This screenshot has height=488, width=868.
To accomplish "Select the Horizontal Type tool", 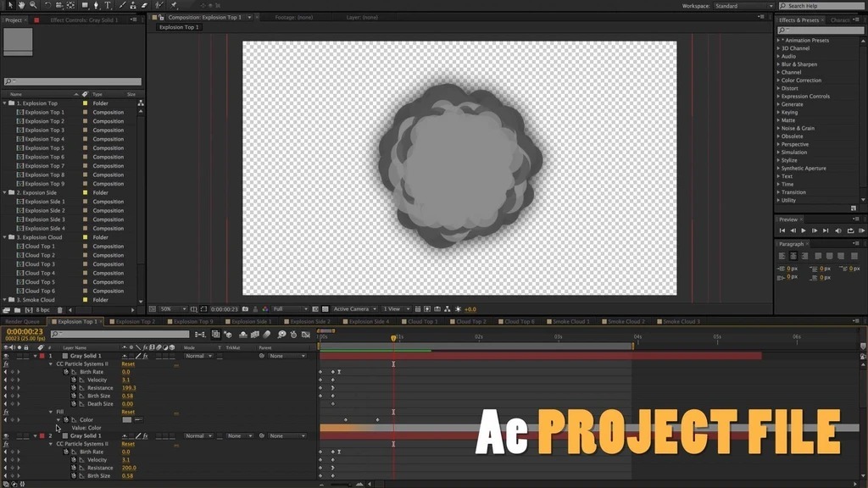I will [x=108, y=5].
